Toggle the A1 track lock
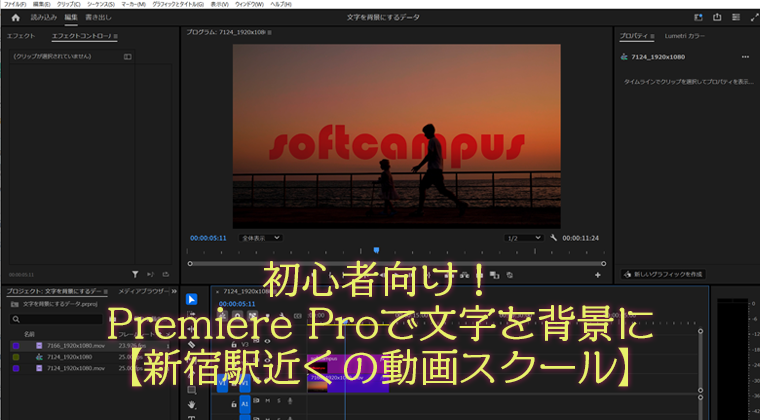The height and width of the screenshot is (420, 760). coord(234,403)
